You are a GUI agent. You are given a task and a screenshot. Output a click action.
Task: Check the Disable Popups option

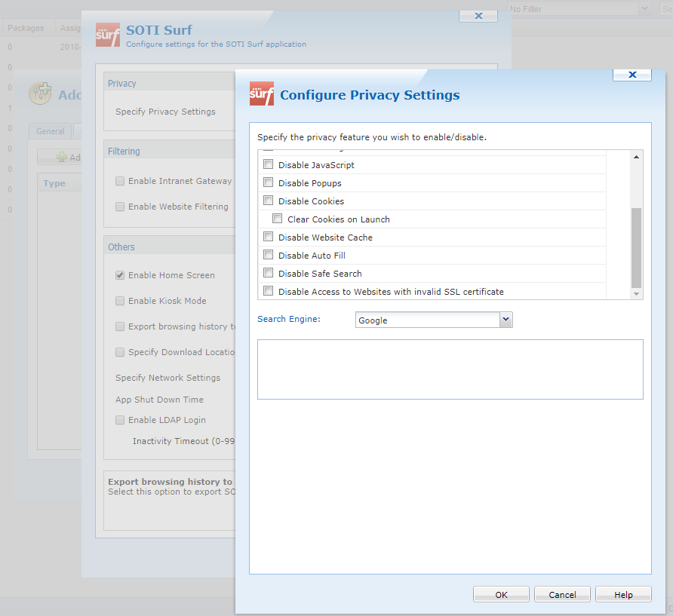tap(268, 183)
